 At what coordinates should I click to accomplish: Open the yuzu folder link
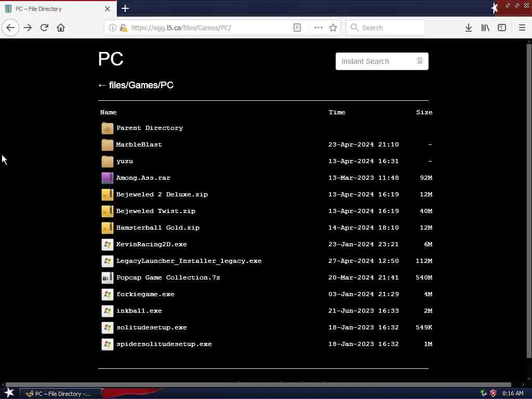pos(125,161)
